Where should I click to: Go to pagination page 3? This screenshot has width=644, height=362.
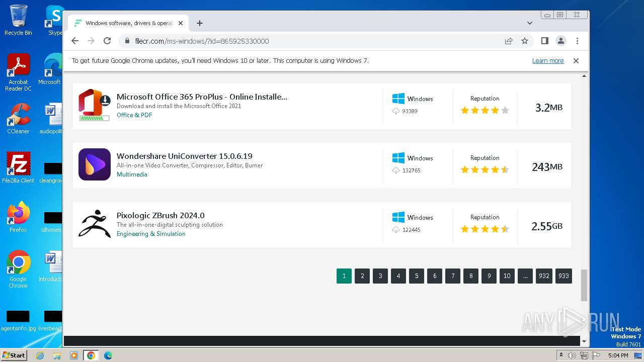[x=380, y=276]
